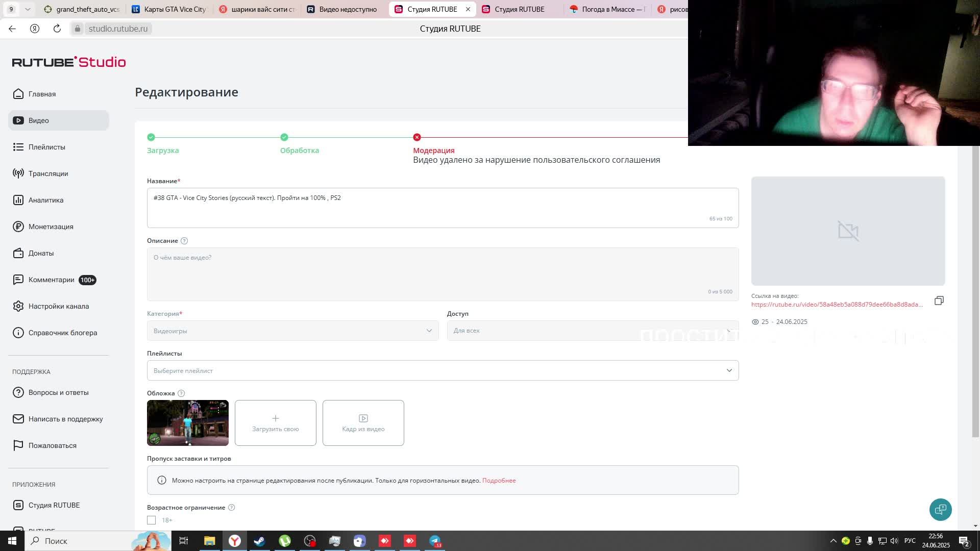Select the Видео sidebar item
This screenshot has width=980, height=551.
point(59,120)
